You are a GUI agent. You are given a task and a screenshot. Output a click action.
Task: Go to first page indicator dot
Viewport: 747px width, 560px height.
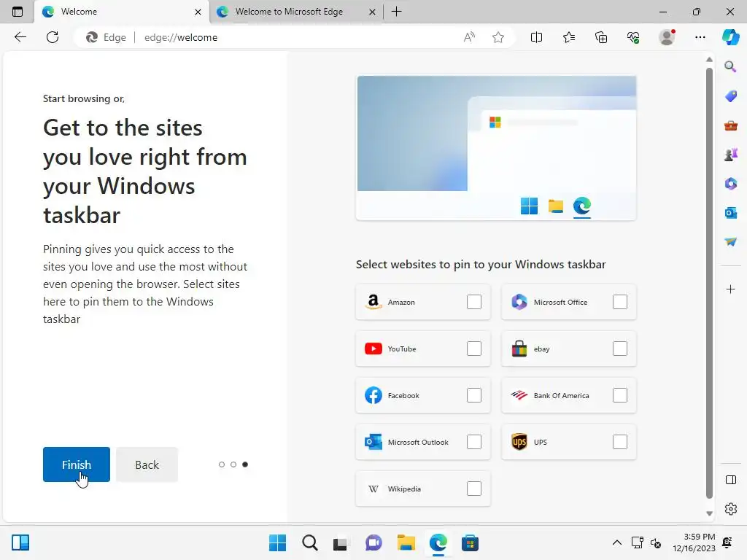coord(222,464)
